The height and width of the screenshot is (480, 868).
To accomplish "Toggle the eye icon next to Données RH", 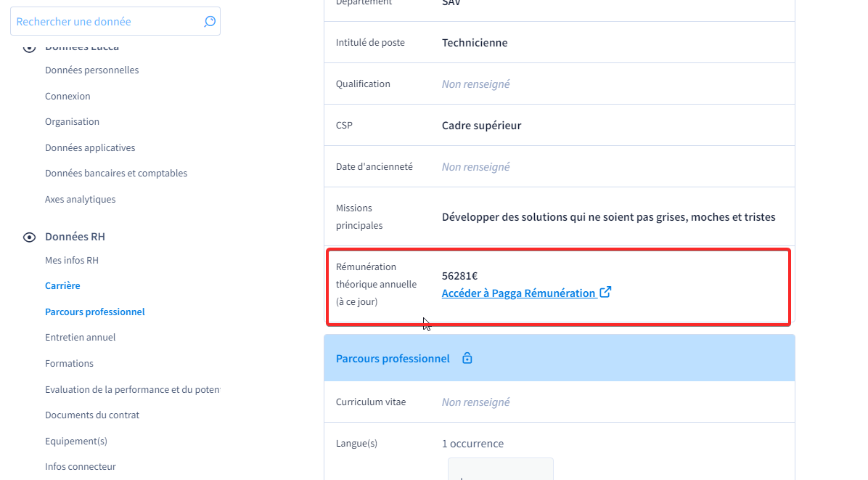I will coord(29,237).
